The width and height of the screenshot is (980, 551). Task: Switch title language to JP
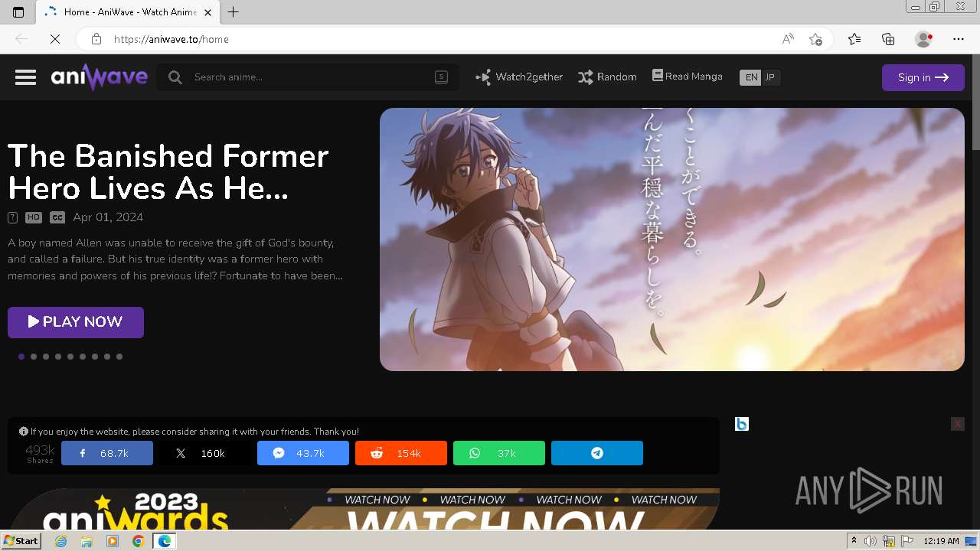[770, 77]
